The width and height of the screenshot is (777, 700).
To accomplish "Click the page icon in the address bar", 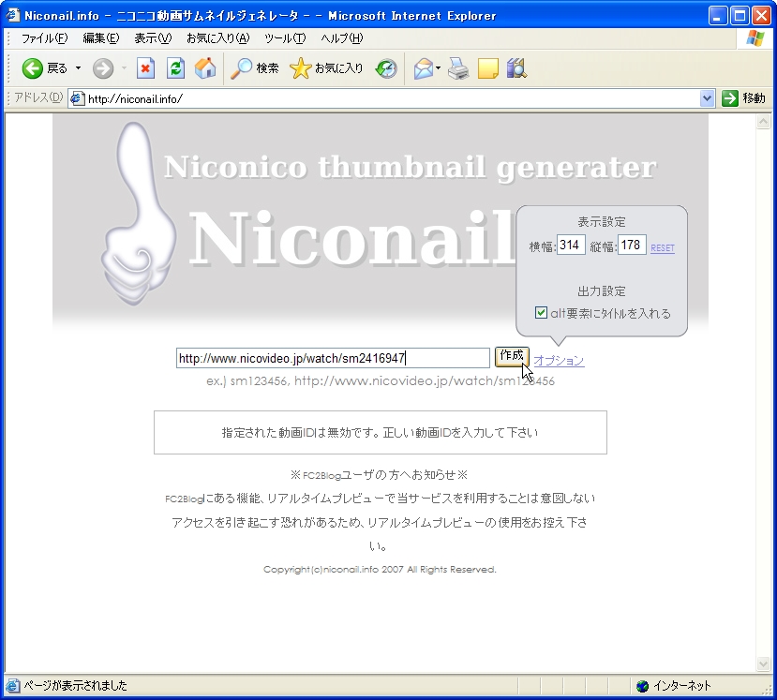I will (77, 98).
